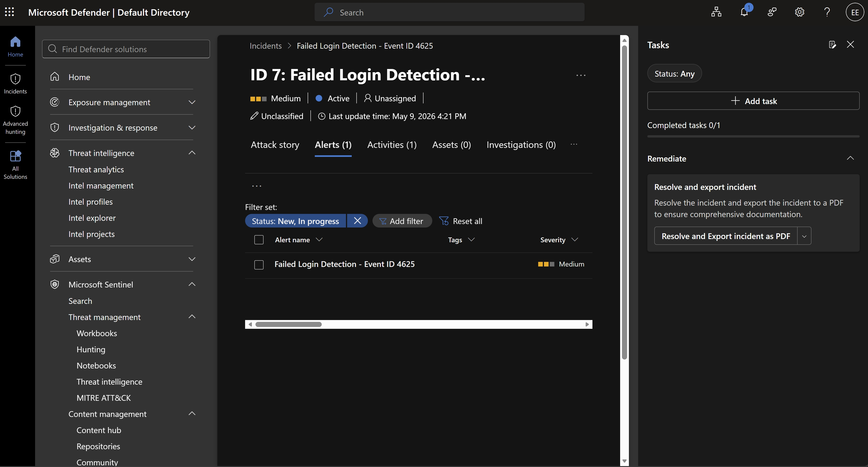The image size is (868, 467).
Task: Open the EE account avatar
Action: pos(855,12)
